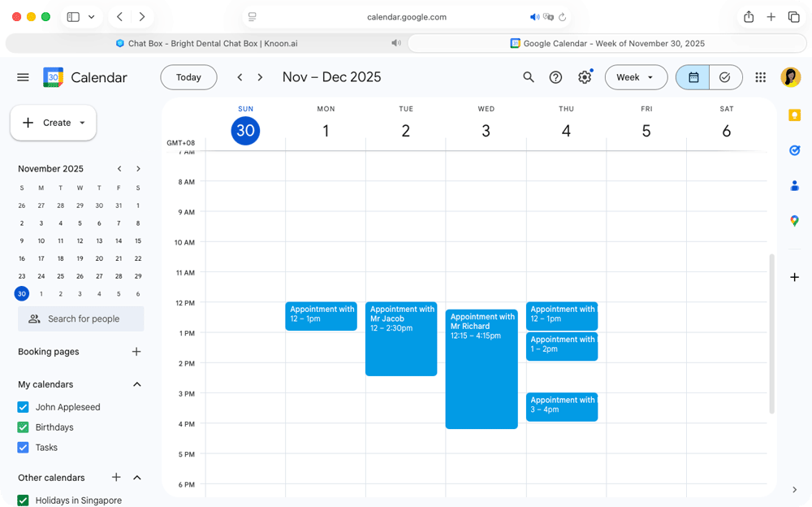Click the Today button
This screenshot has height=507, width=812.
coord(188,77)
